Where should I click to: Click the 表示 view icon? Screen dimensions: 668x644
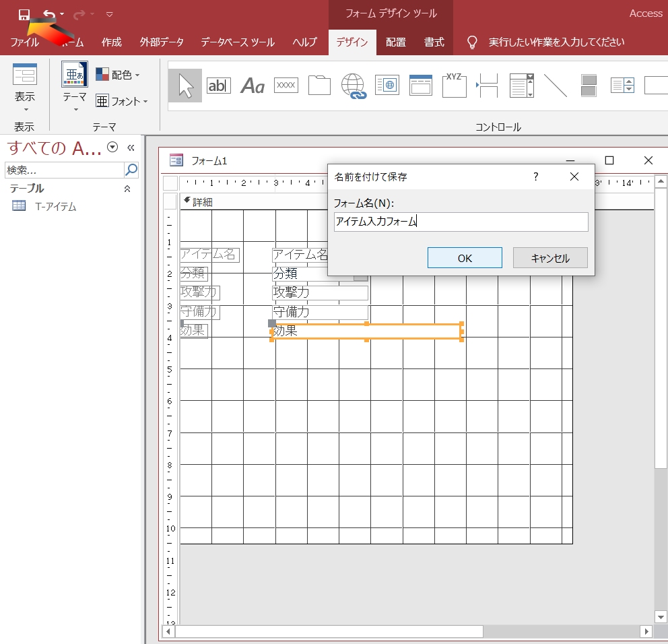[25, 75]
